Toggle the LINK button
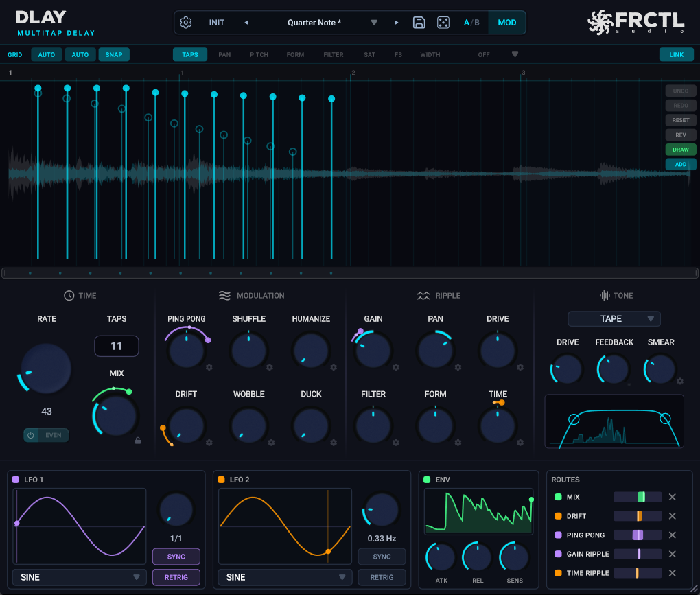Viewport: 700px width, 595px height. click(677, 54)
